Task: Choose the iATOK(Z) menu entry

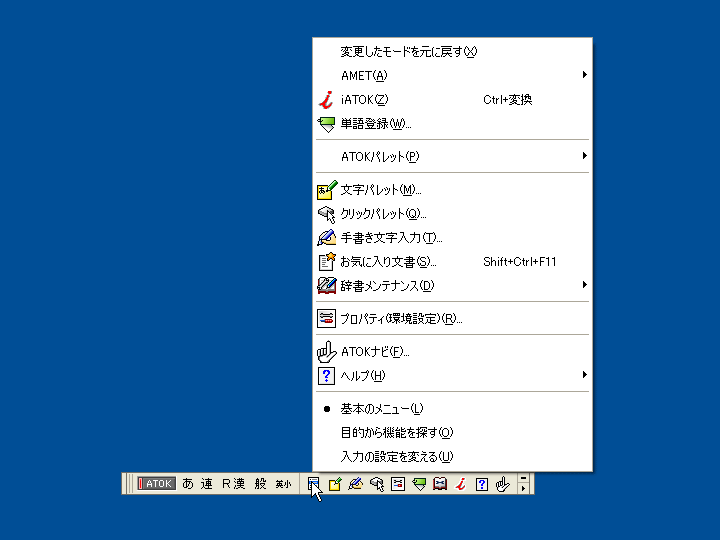Action: click(452, 100)
